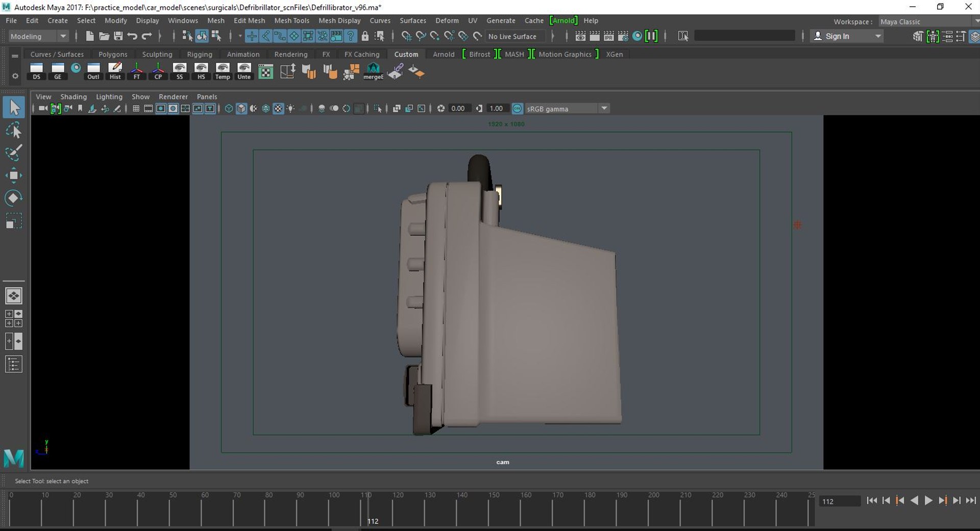Toggle the selection lock icon
The image size is (980, 531).
click(x=365, y=36)
